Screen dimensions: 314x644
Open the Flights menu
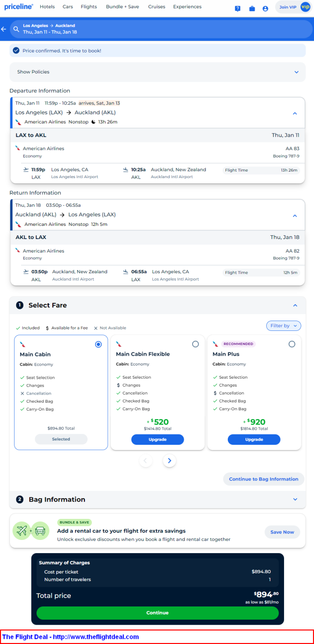tap(89, 7)
